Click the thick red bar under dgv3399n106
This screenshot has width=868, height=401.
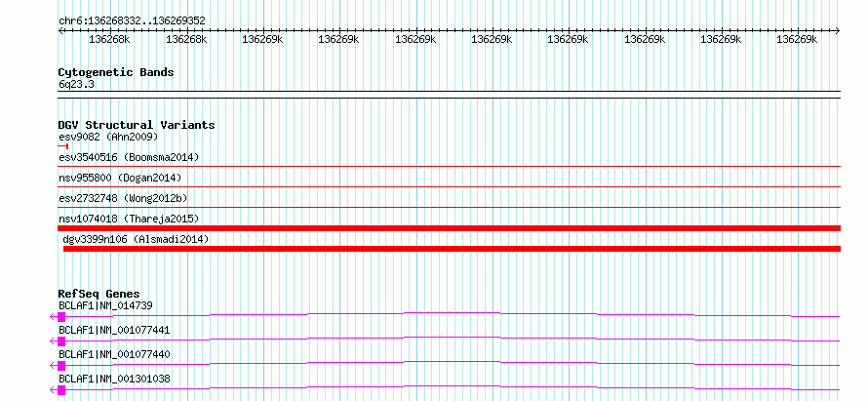click(452, 249)
